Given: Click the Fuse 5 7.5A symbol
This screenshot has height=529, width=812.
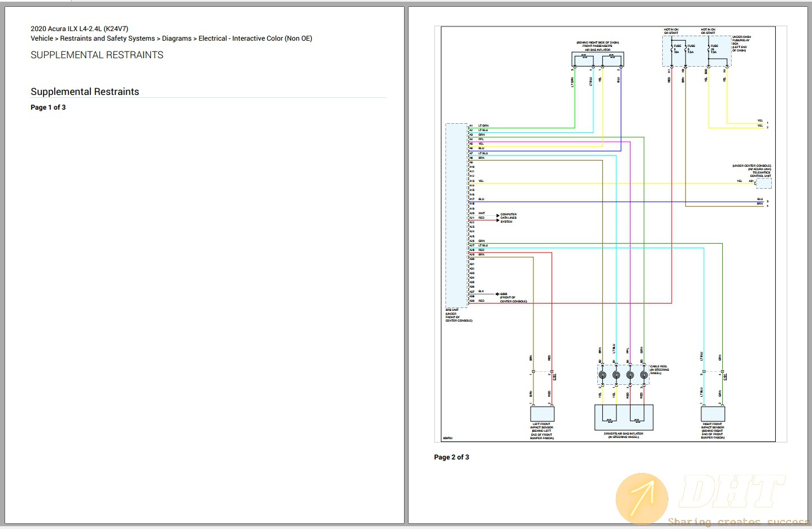Looking at the screenshot, I should [x=686, y=49].
